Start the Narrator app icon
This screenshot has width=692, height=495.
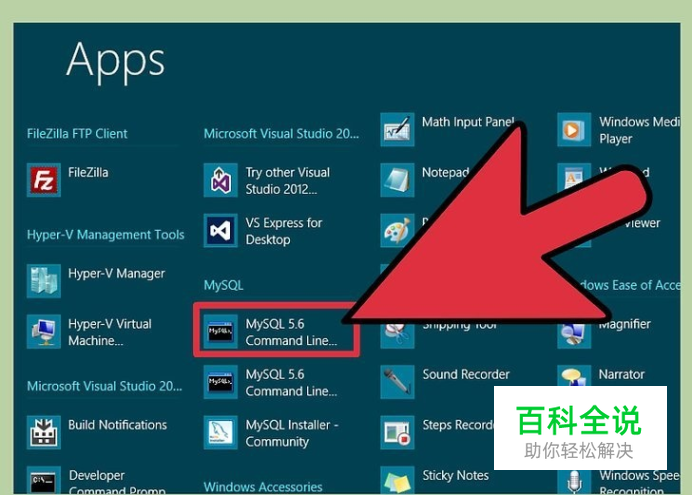(x=574, y=376)
